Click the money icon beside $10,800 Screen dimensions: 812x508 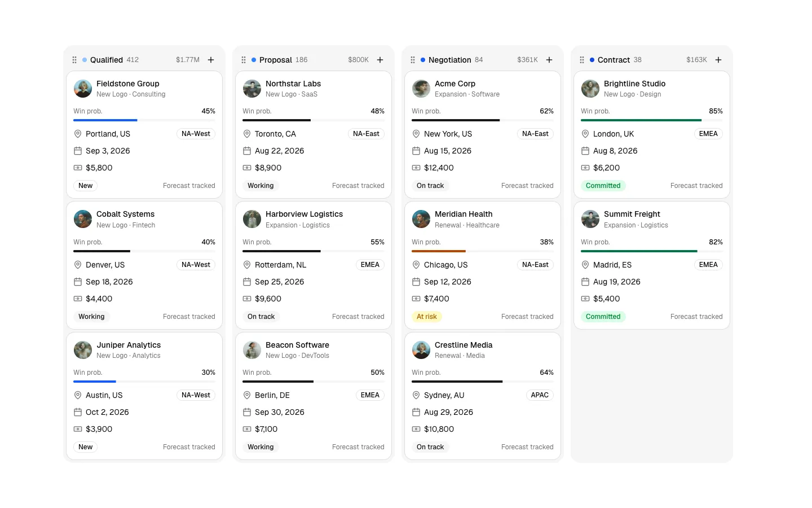tap(416, 429)
